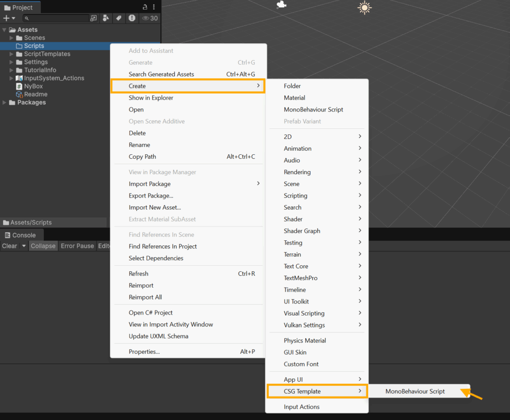Expand the Shader Graph submenu
Viewport: 510px width, 420px height.
click(x=317, y=231)
